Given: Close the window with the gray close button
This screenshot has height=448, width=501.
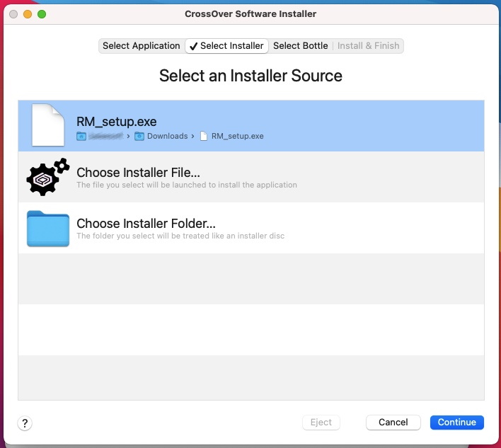Looking at the screenshot, I should click(13, 14).
